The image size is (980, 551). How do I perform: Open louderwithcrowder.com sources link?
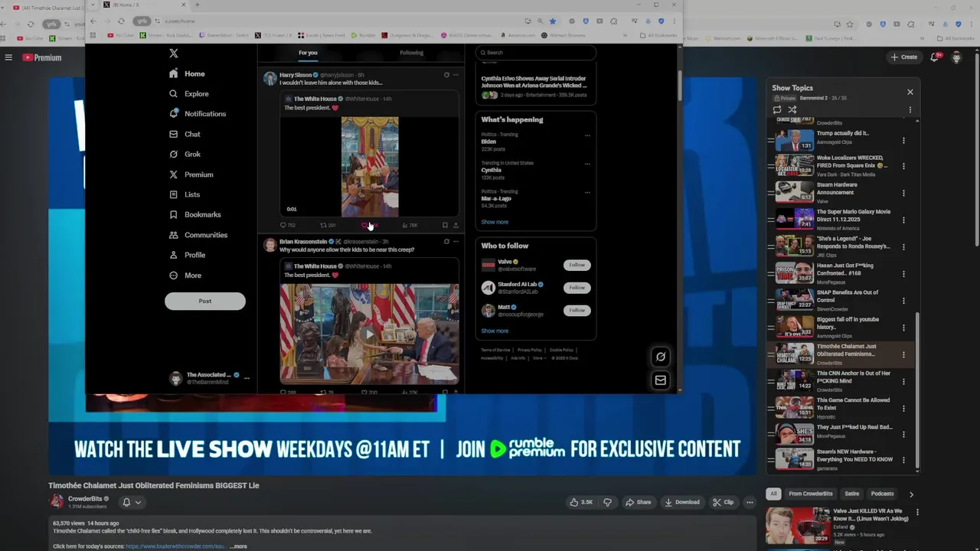point(175,546)
